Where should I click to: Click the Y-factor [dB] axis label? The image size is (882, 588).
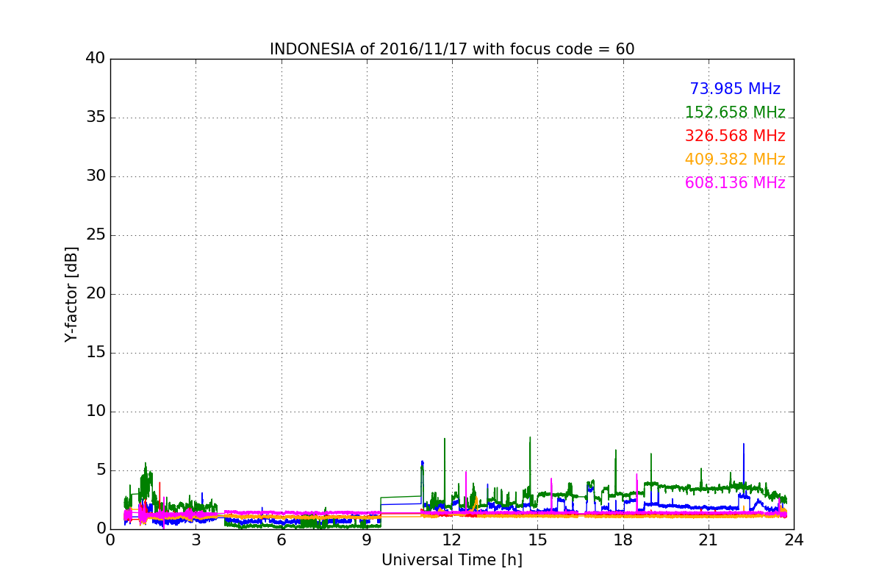click(x=71, y=294)
